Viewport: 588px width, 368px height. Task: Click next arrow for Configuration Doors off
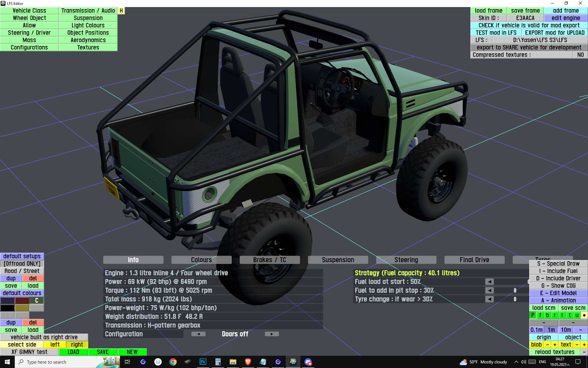pos(272,334)
